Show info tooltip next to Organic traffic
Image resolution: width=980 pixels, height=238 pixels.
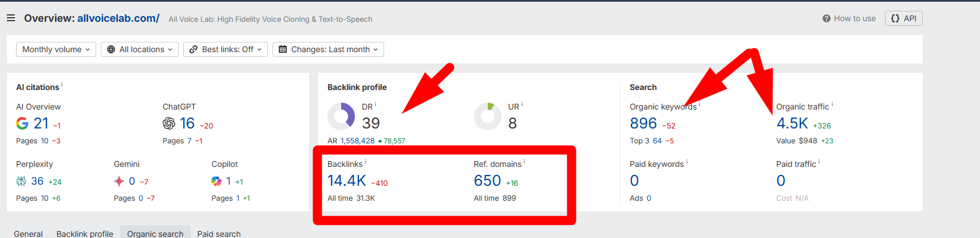point(832,104)
